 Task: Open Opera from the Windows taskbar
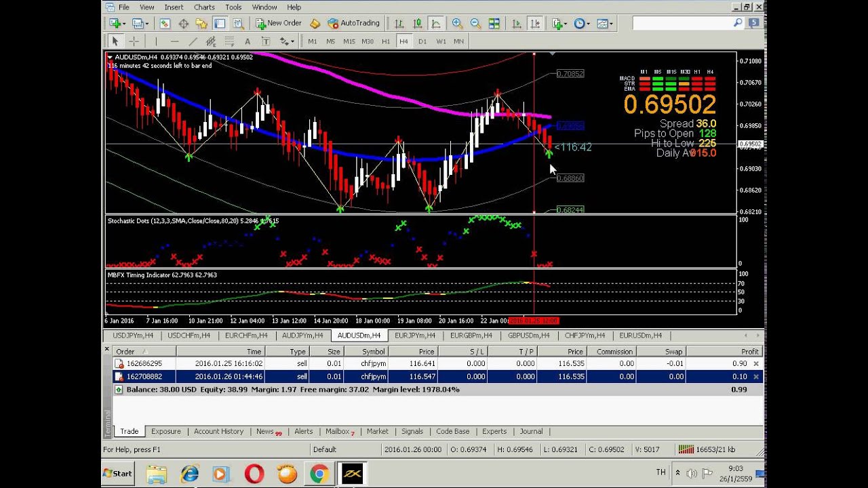pyautogui.click(x=254, y=473)
